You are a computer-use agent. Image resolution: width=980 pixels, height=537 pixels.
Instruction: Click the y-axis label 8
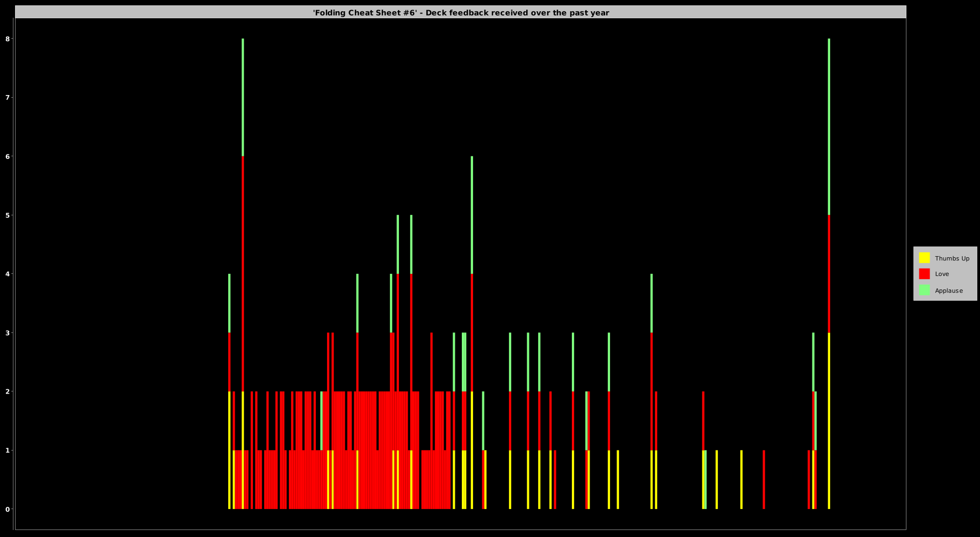[x=8, y=39]
